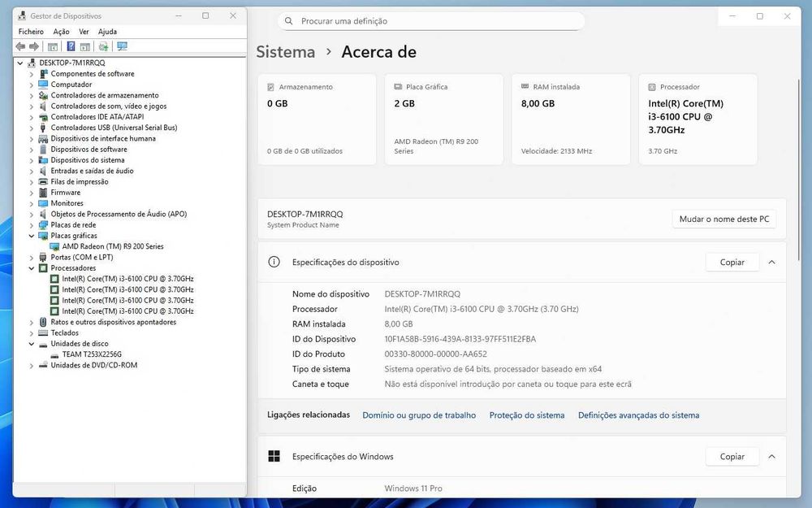The image size is (812, 508).
Task: Copy Windows specifications with Copiar button
Action: [732, 456]
